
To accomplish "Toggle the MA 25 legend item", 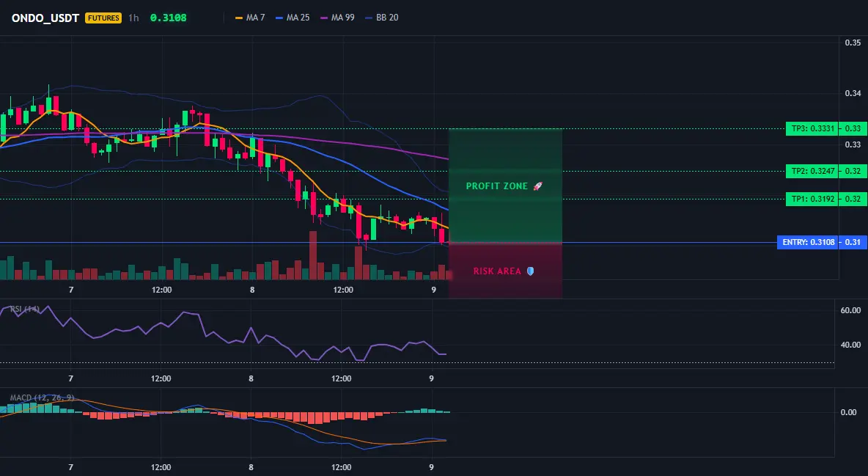I will click(293, 18).
